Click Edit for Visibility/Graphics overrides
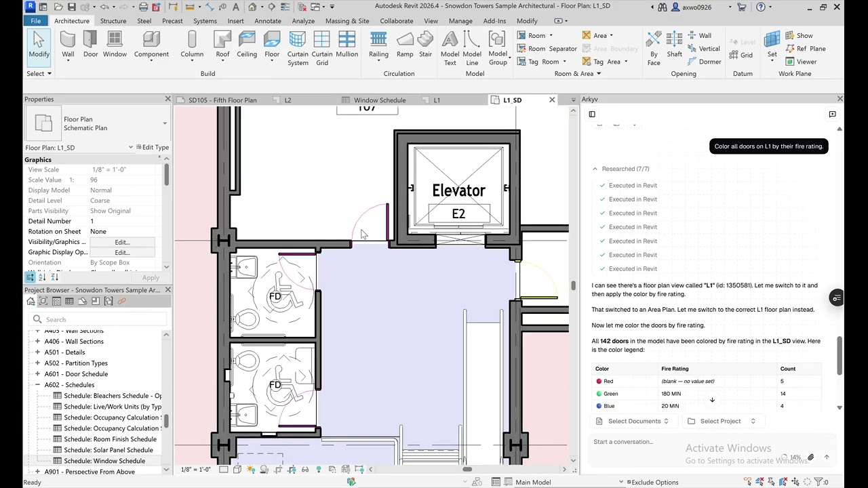 coord(122,242)
